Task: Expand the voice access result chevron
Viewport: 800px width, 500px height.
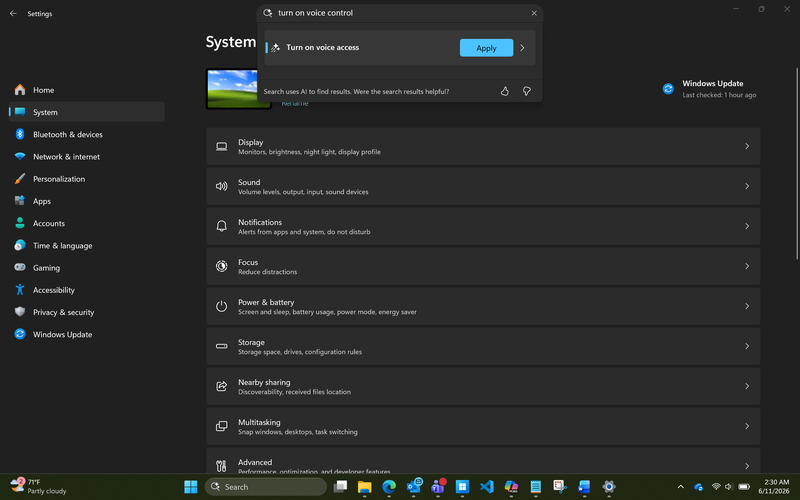Action: coord(522,48)
